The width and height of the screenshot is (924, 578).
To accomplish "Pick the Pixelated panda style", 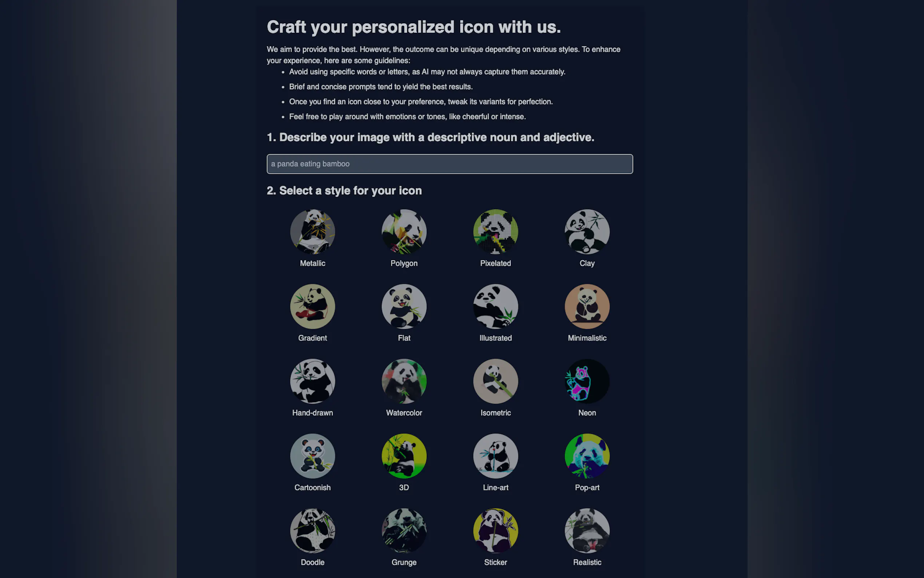I will coord(495,231).
